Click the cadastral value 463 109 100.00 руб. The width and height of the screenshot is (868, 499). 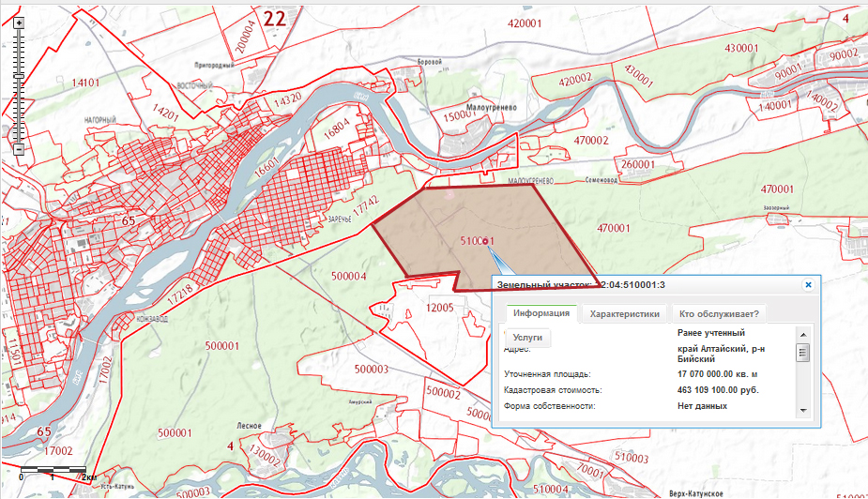[x=718, y=389]
